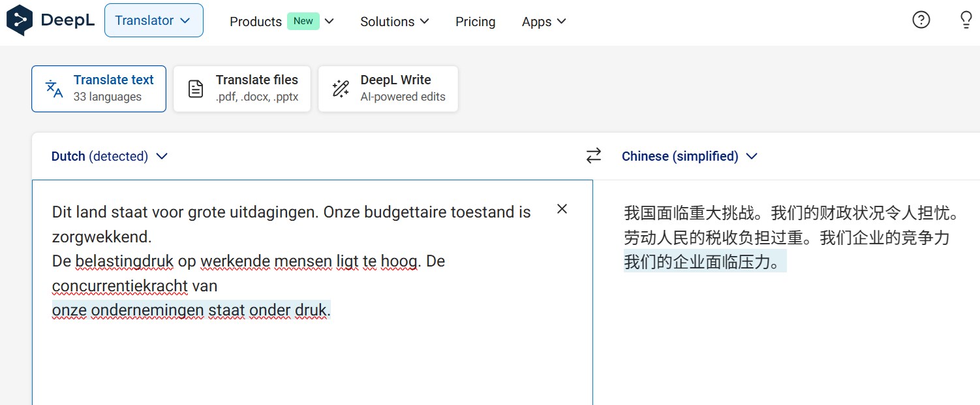
Task: Click the DeepL logo
Action: 50,20
